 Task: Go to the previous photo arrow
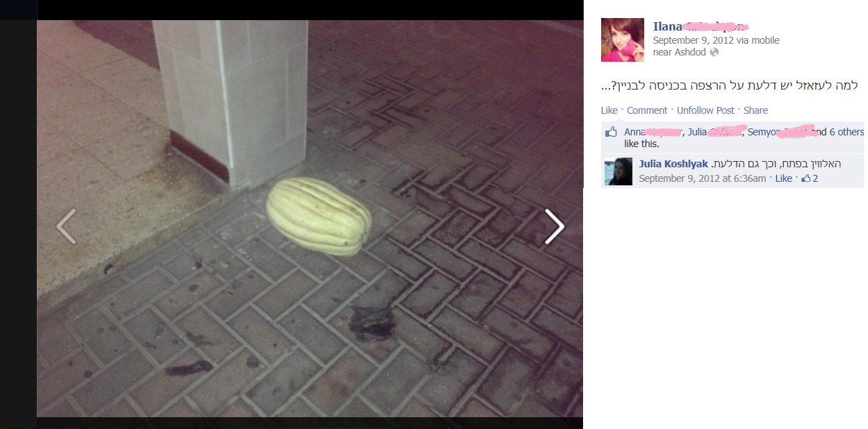66,226
